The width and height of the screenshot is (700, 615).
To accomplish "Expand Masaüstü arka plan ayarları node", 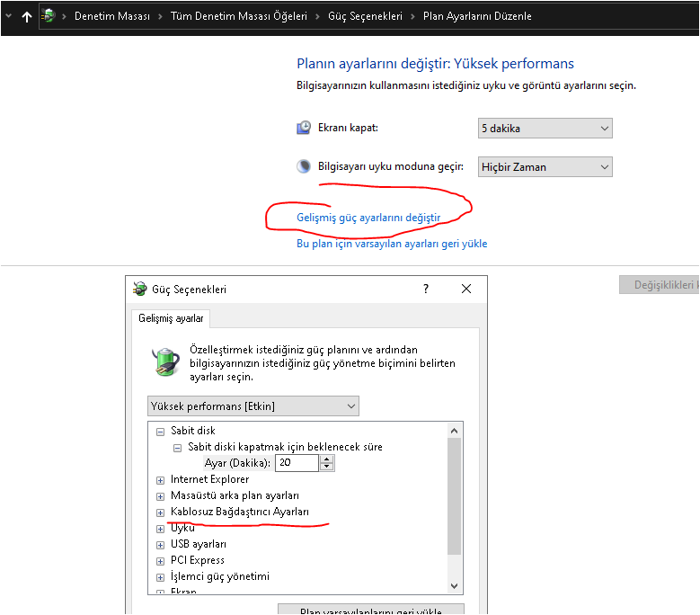I will (160, 496).
